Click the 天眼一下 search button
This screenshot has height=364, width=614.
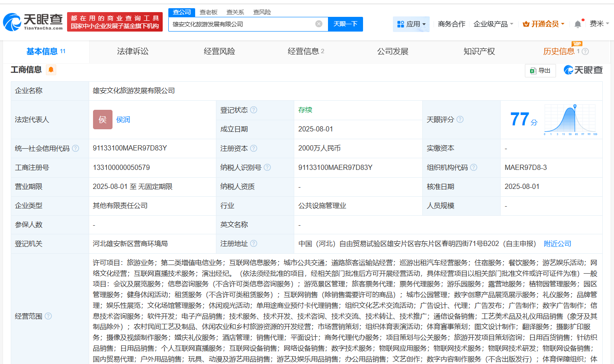(x=345, y=24)
